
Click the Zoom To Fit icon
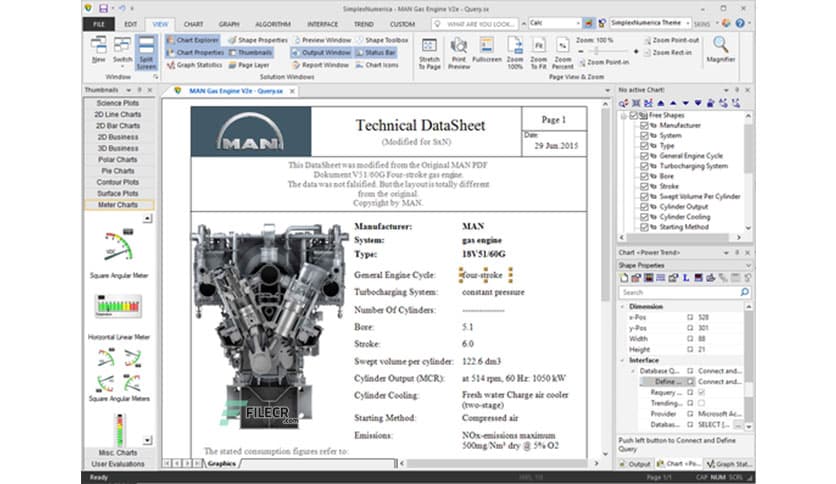[x=538, y=50]
